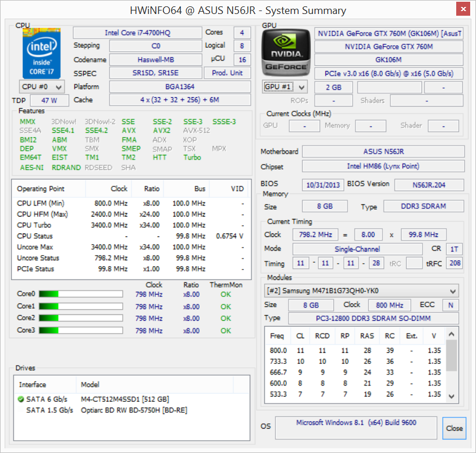Click the Core3 usage bar

point(81,330)
